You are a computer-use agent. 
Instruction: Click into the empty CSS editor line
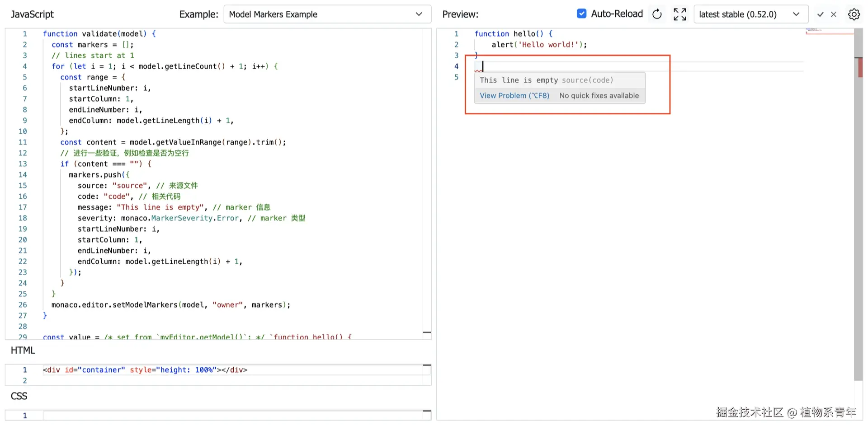click(x=226, y=416)
